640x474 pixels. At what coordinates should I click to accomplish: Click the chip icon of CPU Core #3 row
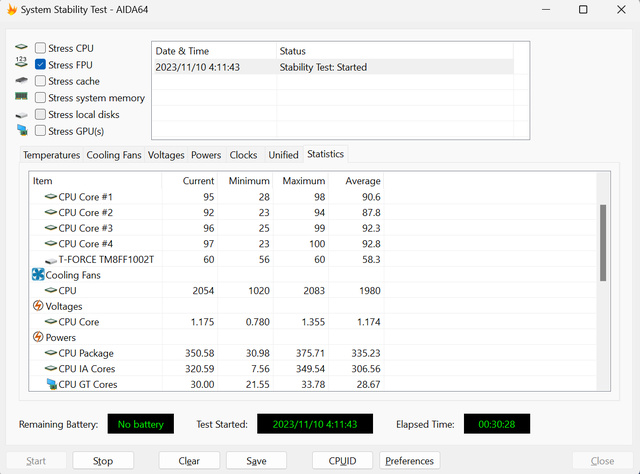[51, 228]
